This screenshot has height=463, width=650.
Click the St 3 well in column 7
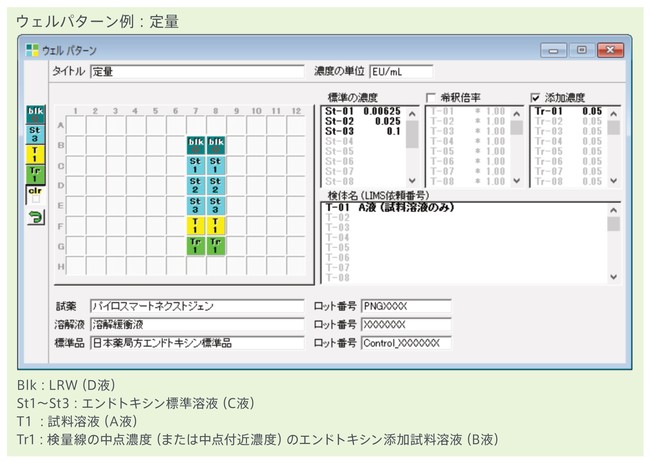click(196, 206)
